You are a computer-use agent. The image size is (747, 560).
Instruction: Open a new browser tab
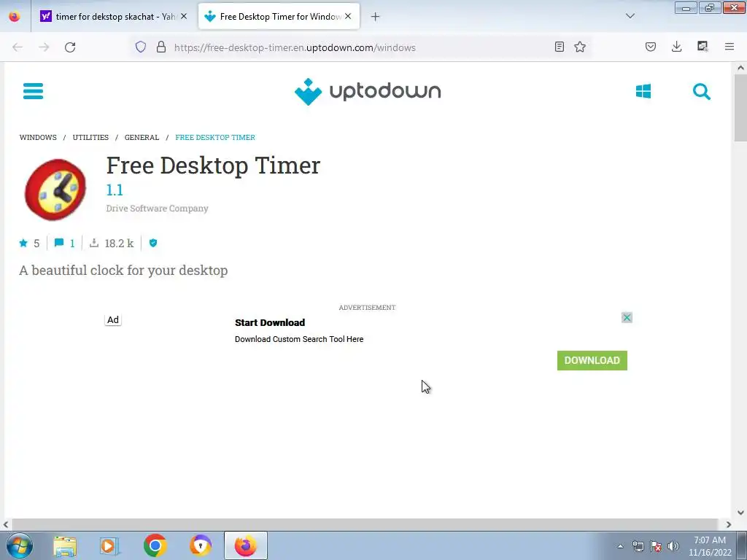pyautogui.click(x=376, y=17)
